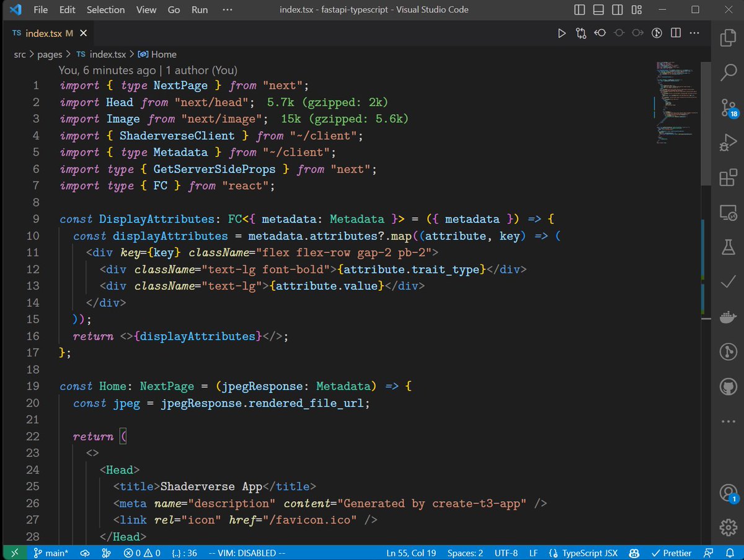Change the file encoding UTF-8
The height and width of the screenshot is (560, 744).
pyautogui.click(x=507, y=553)
